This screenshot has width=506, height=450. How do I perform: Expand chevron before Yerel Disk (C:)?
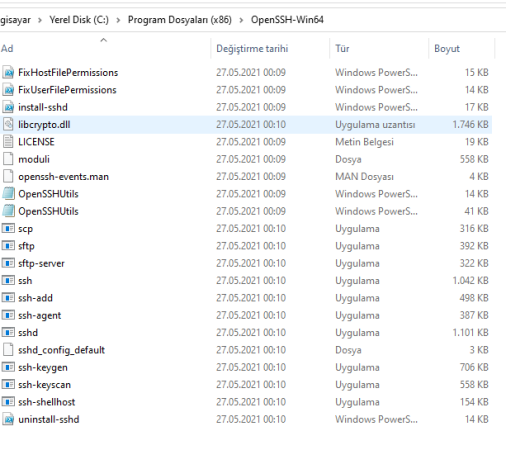pos(40,20)
